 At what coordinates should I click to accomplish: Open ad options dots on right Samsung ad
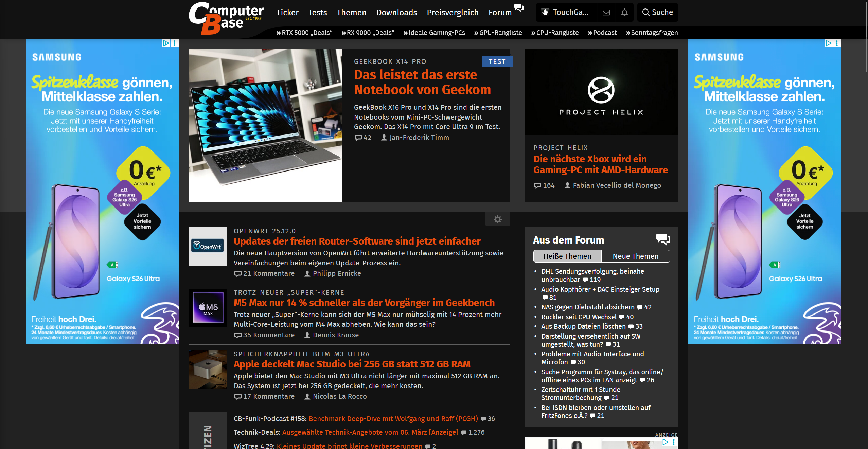[837, 43]
